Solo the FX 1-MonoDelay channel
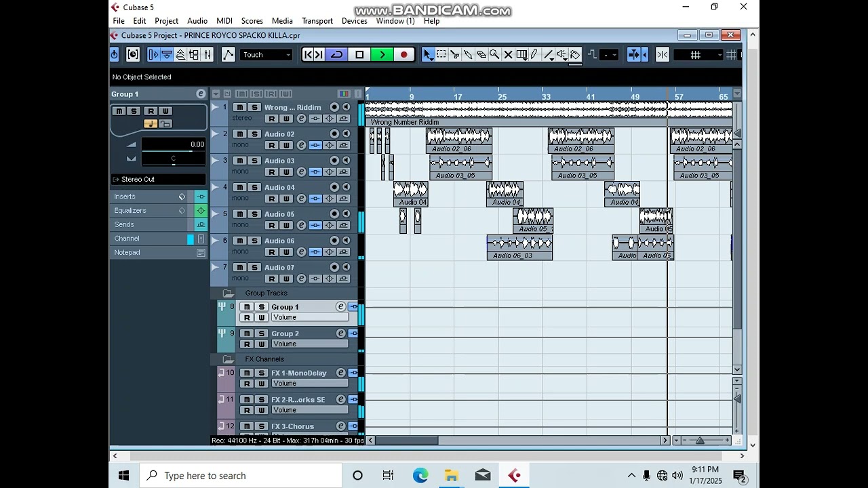The width and height of the screenshot is (868, 488). click(x=262, y=373)
